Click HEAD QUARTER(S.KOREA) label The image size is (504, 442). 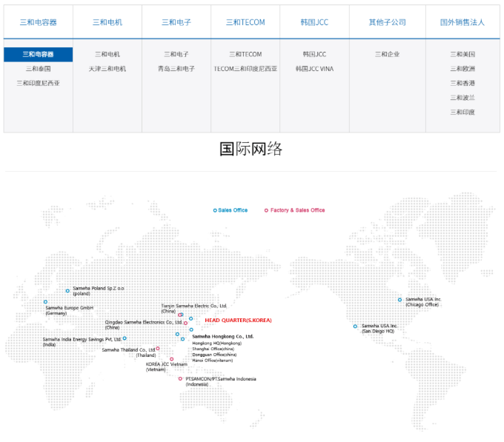point(238,320)
